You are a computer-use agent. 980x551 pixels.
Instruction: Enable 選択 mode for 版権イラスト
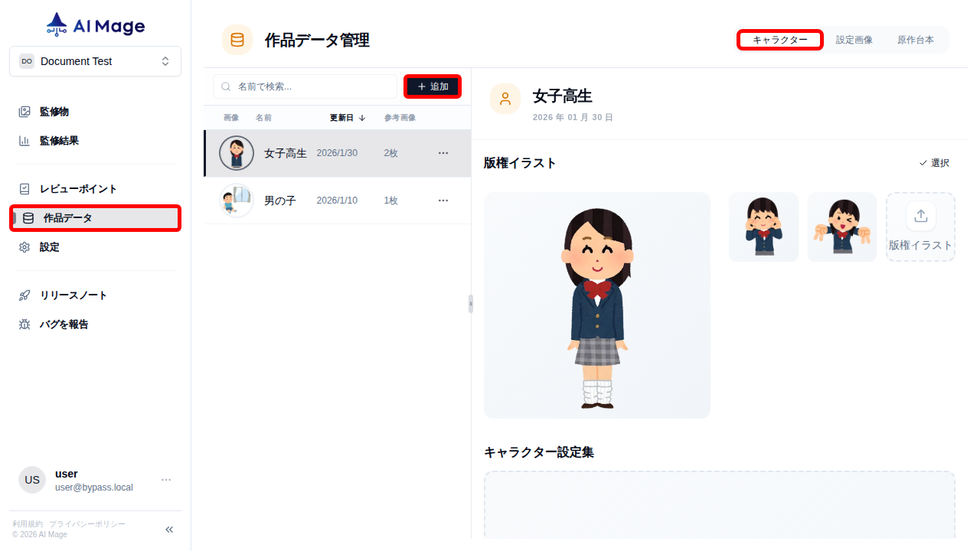[x=934, y=162]
